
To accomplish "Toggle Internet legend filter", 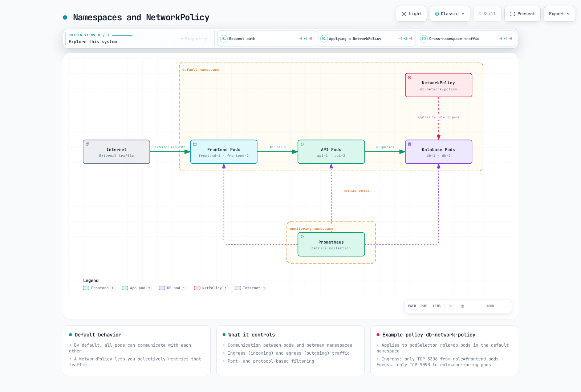I will (x=251, y=288).
